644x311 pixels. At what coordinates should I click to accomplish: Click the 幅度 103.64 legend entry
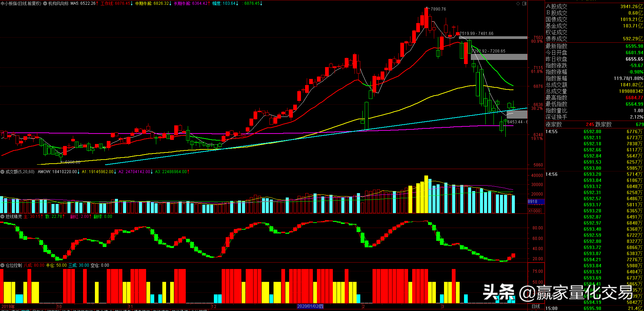click(225, 3)
